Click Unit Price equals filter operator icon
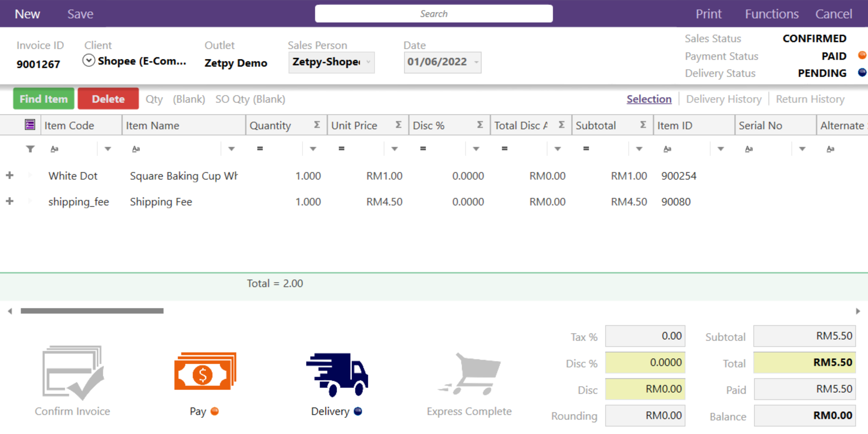Viewport: 868px width, 434px height. coord(342,148)
